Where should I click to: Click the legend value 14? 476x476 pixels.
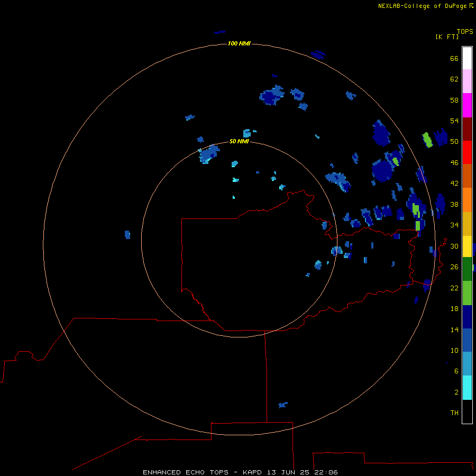click(x=454, y=329)
